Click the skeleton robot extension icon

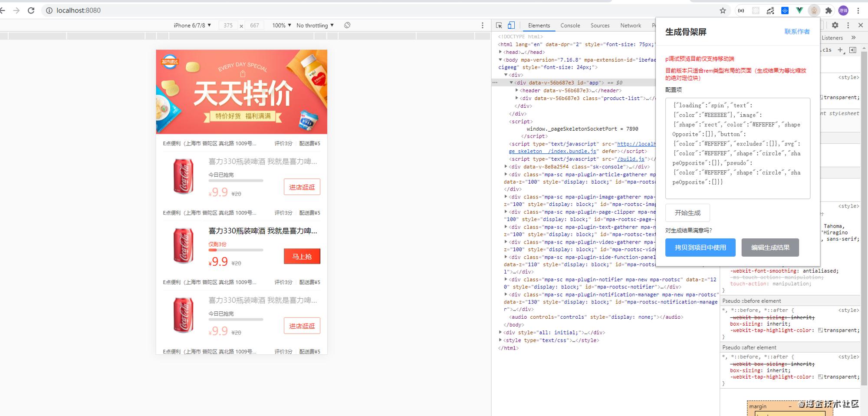tap(814, 10)
